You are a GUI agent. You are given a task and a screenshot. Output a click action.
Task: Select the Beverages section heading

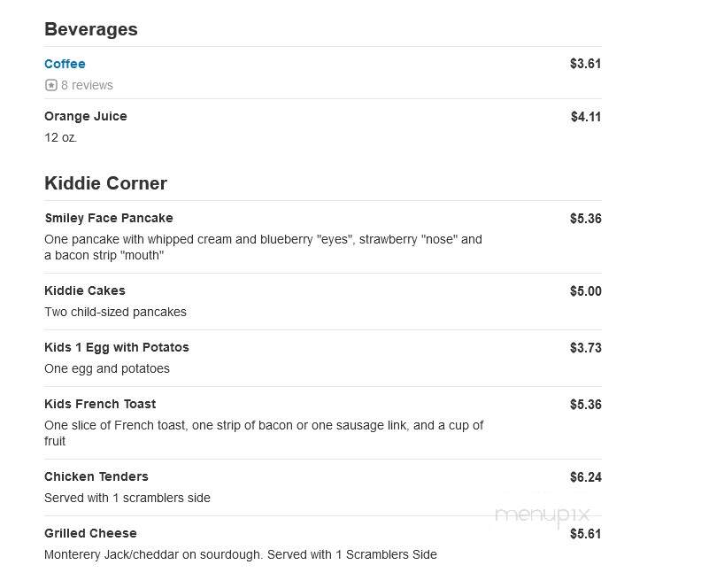(91, 29)
